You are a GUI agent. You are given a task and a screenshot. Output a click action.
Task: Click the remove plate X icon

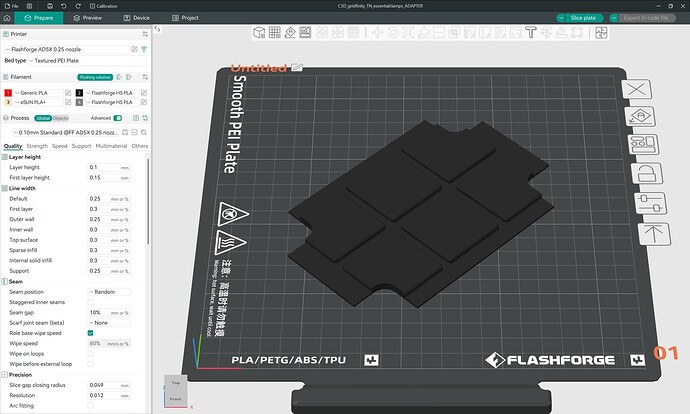636,90
